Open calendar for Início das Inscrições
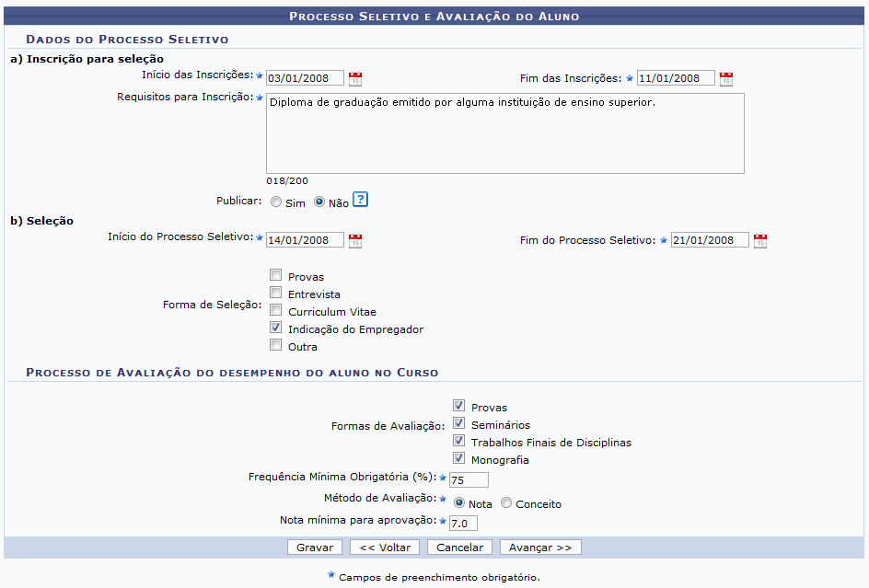Screen dimensions: 869x588 pyautogui.click(x=355, y=79)
